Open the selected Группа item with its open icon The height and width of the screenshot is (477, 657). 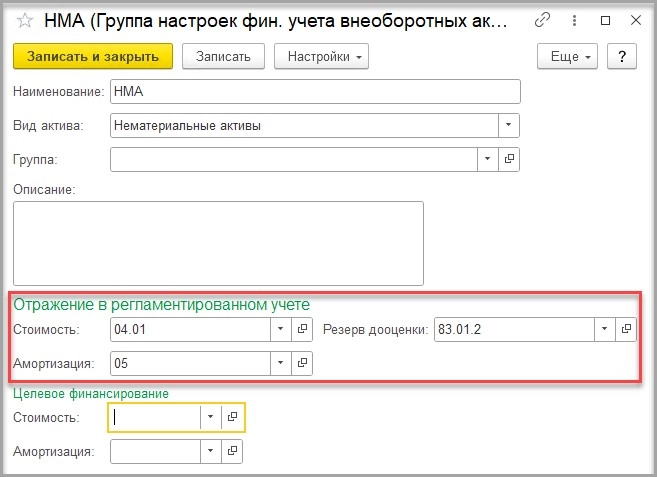509,159
